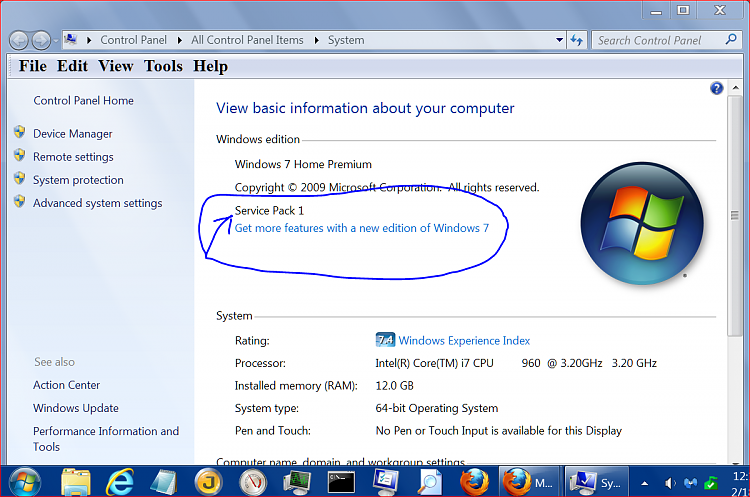Expand the arrow after Control Panel breadcrumb
750x497 pixels.
(180, 40)
